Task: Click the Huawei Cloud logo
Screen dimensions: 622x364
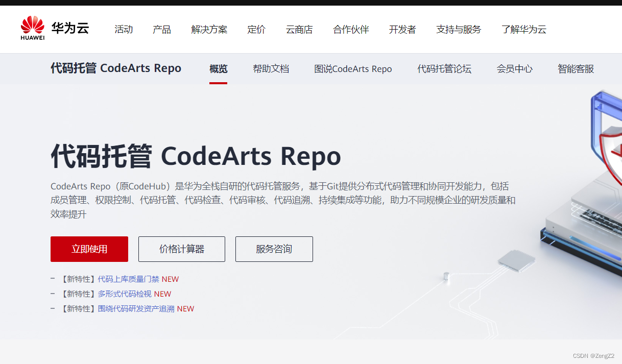Action: click(x=53, y=29)
